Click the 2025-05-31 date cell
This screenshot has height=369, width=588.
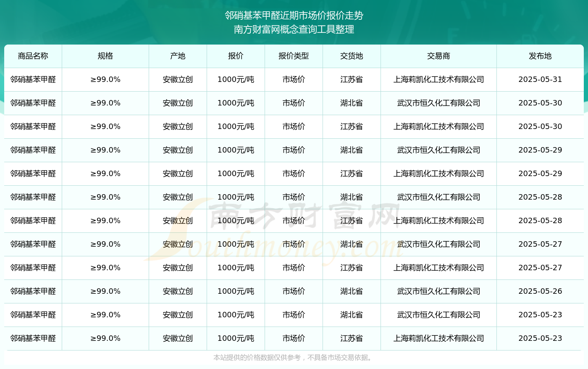540,79
